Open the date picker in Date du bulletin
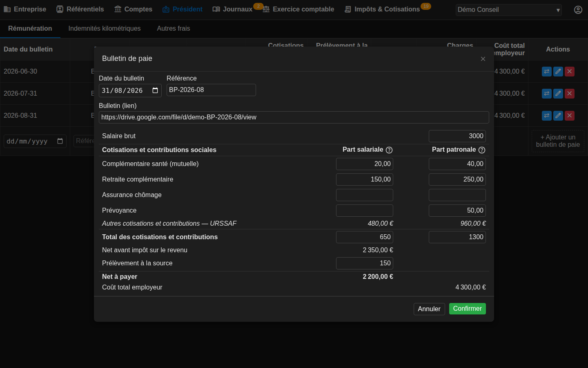Image resolution: width=588 pixels, height=368 pixels. click(x=155, y=90)
